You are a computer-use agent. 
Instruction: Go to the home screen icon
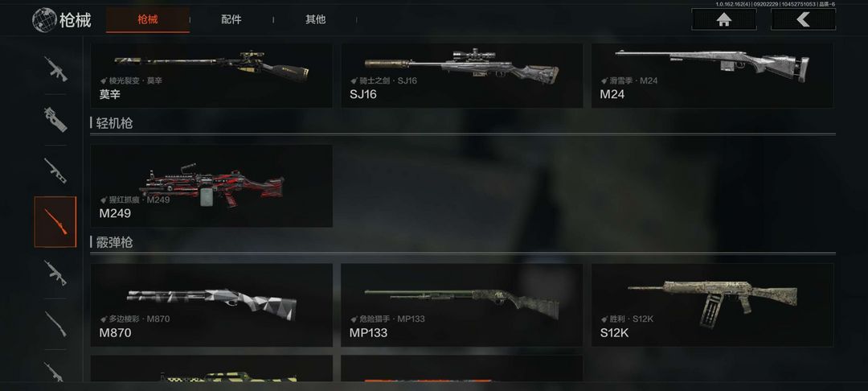(x=723, y=19)
